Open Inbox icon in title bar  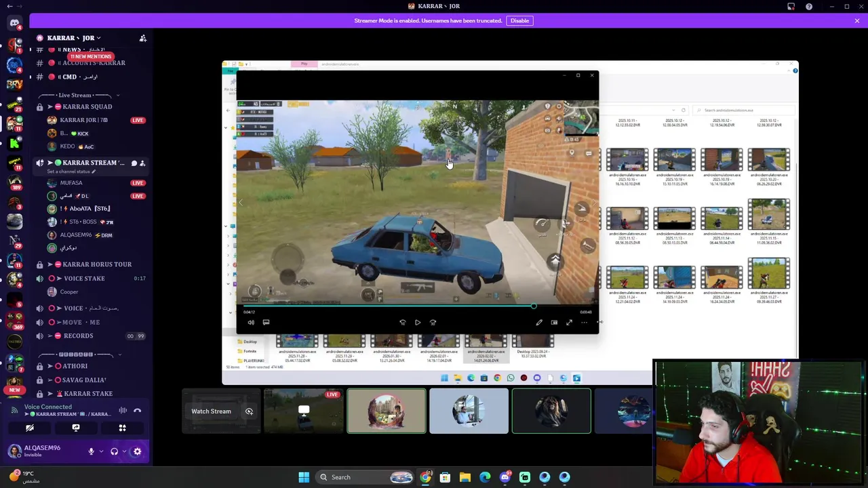click(x=791, y=7)
